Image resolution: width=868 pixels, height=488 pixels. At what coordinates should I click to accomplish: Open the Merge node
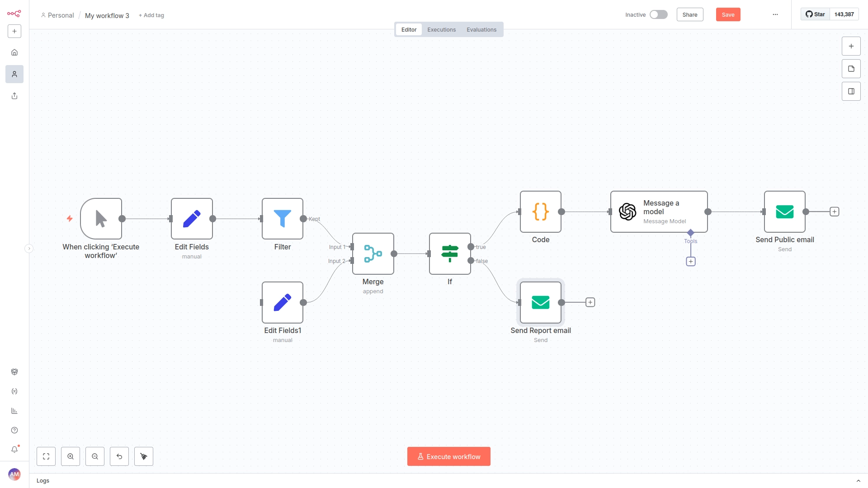[x=373, y=253]
